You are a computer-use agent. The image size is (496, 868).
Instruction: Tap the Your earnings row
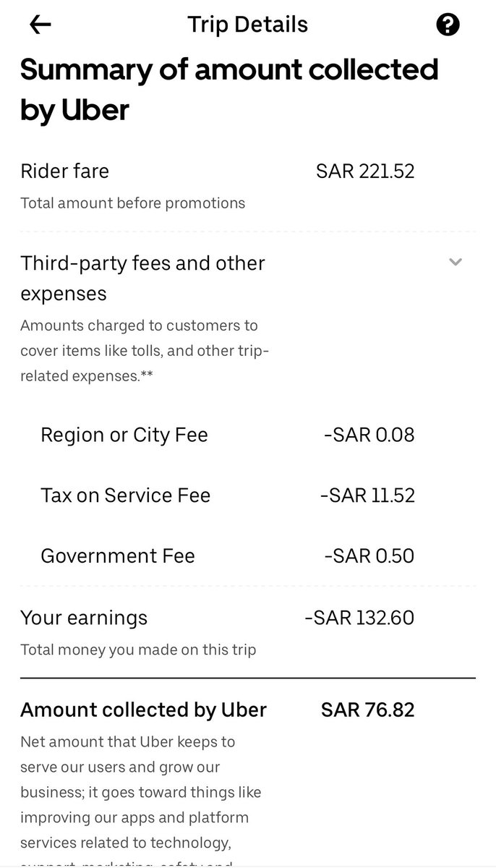point(248,632)
